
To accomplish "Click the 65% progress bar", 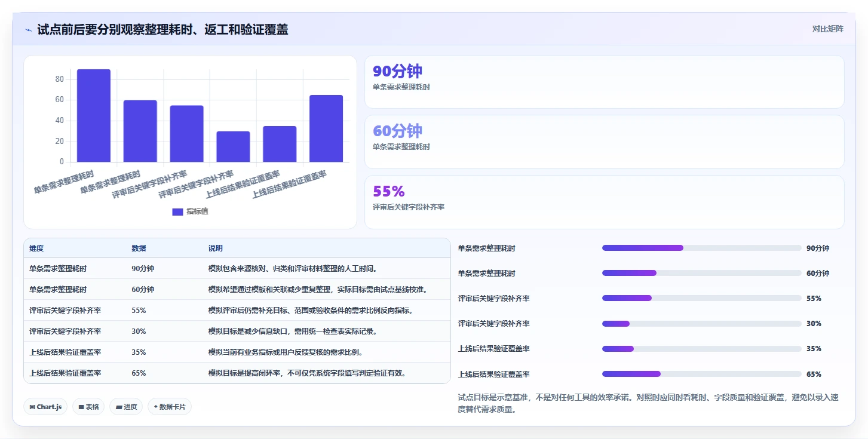I will tap(702, 374).
